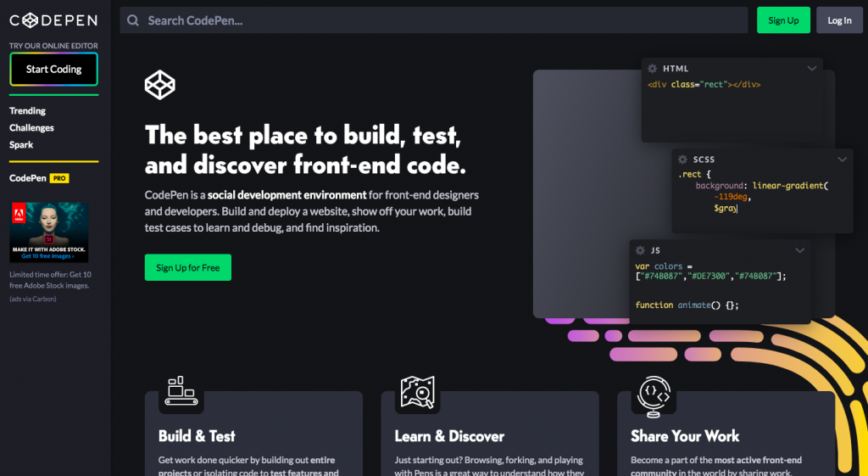Expand the JS panel chevron
The image size is (868, 476).
(799, 250)
